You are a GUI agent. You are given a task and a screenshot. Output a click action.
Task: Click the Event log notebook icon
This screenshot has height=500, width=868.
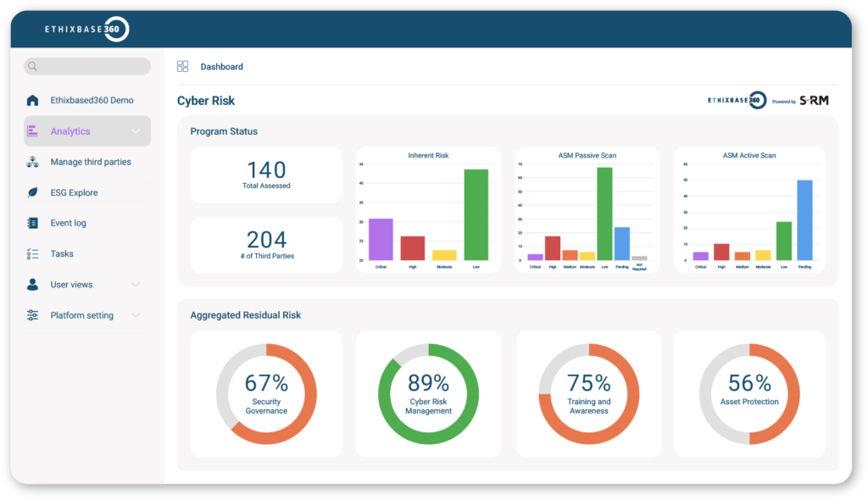pos(32,224)
